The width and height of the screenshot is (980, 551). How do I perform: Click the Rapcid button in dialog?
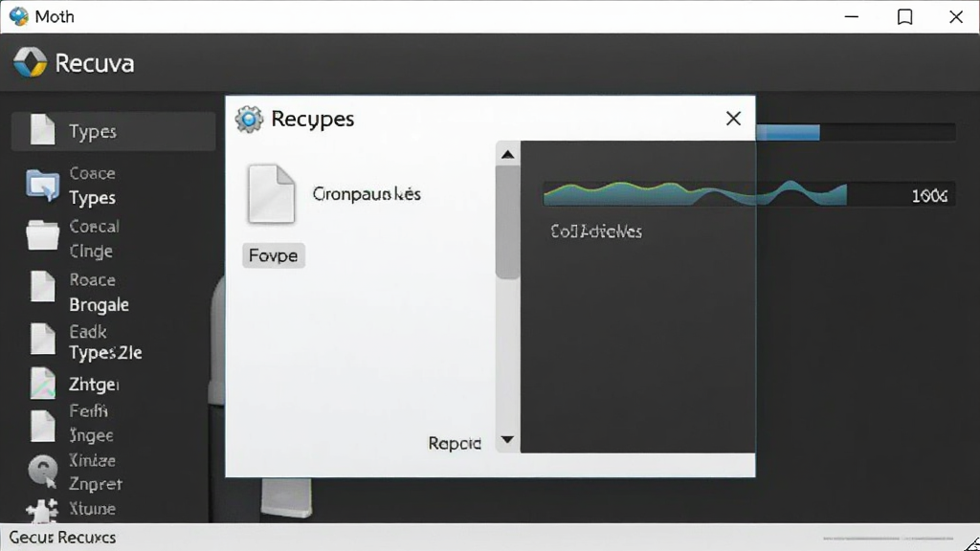(455, 444)
